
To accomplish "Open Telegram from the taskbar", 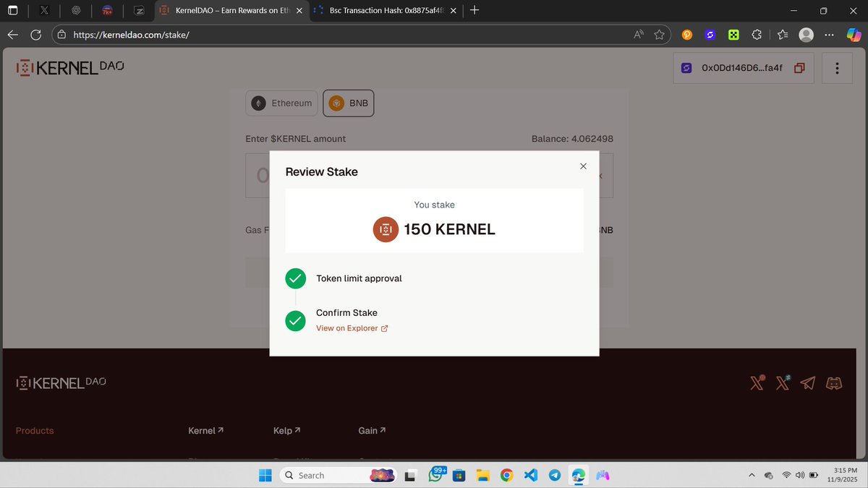I will (x=554, y=475).
